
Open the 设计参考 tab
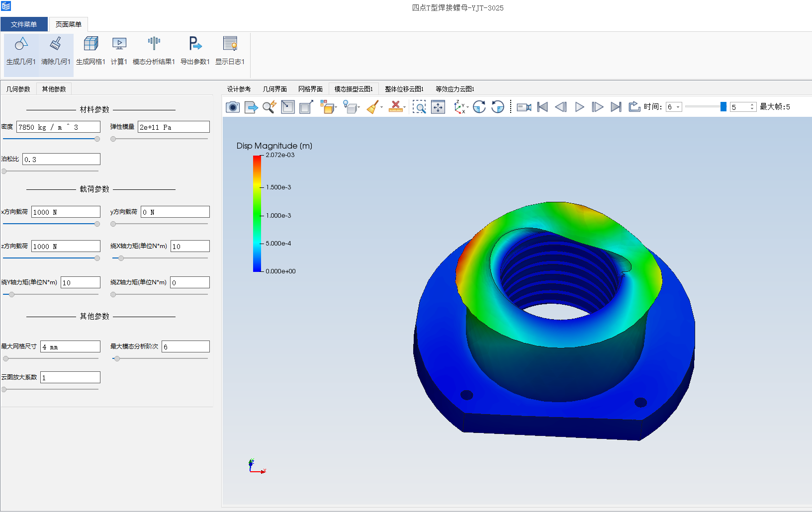[x=239, y=89]
